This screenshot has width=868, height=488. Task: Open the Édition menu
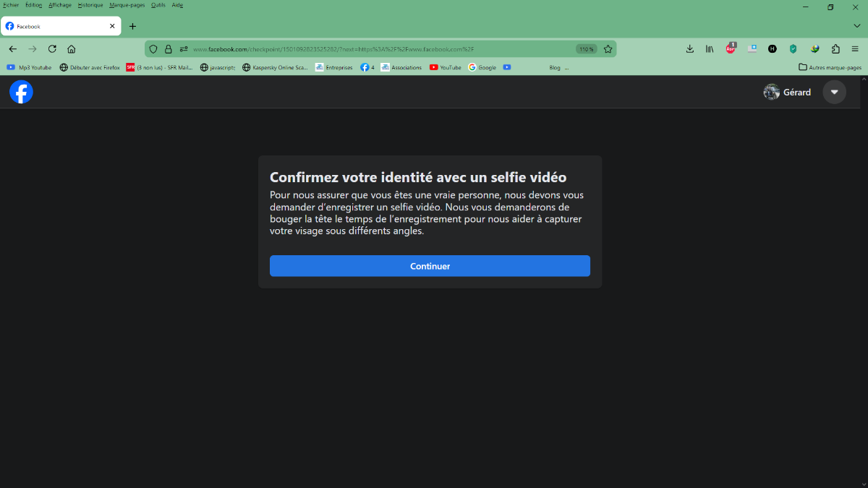coord(33,5)
